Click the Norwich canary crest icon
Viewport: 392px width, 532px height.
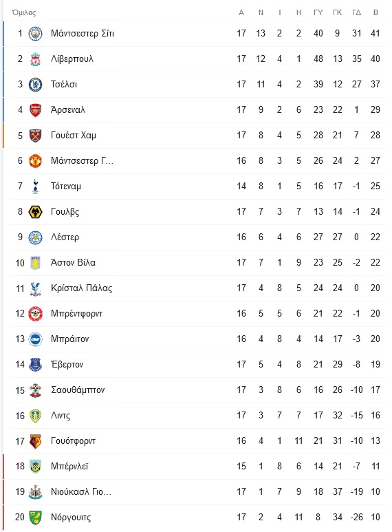click(x=35, y=518)
